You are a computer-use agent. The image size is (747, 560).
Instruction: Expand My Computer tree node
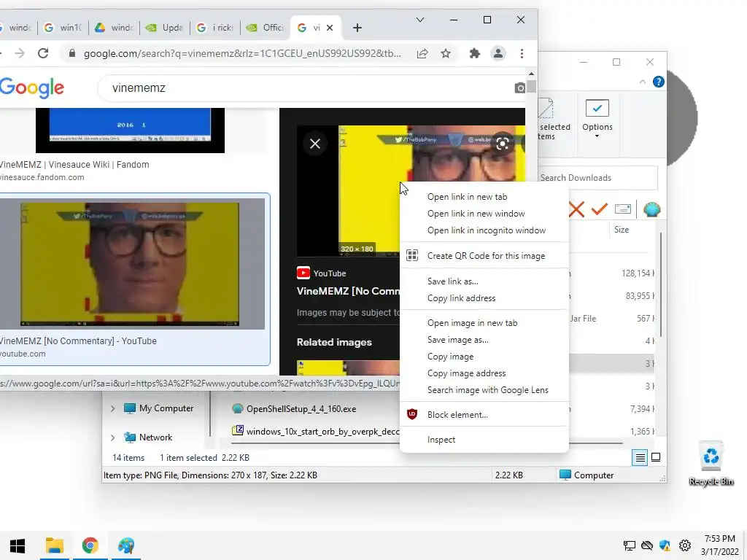(x=113, y=408)
